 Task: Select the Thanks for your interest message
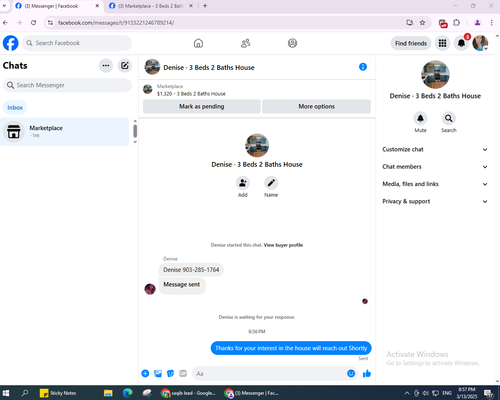[291, 348]
